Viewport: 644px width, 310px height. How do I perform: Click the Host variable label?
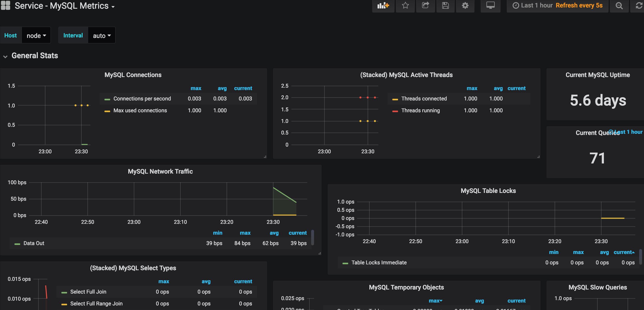coord(10,35)
